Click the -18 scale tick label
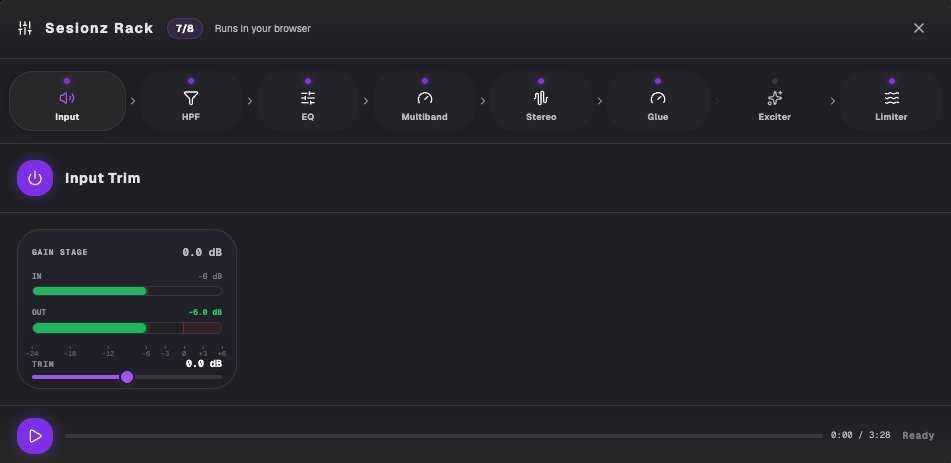Image resolution: width=951 pixels, height=463 pixels. tap(70, 353)
